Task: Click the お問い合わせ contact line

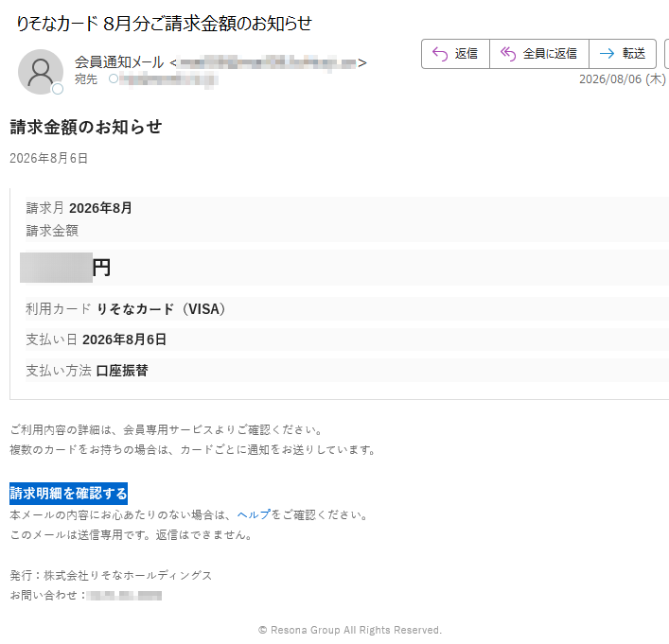Action: coord(86,596)
